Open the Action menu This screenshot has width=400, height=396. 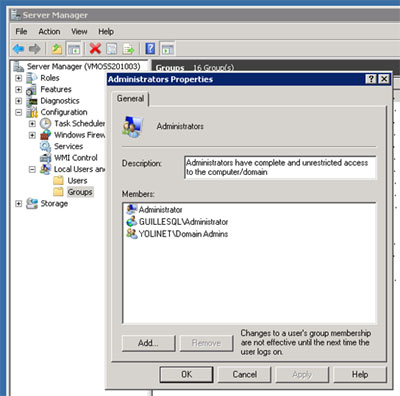click(x=49, y=32)
